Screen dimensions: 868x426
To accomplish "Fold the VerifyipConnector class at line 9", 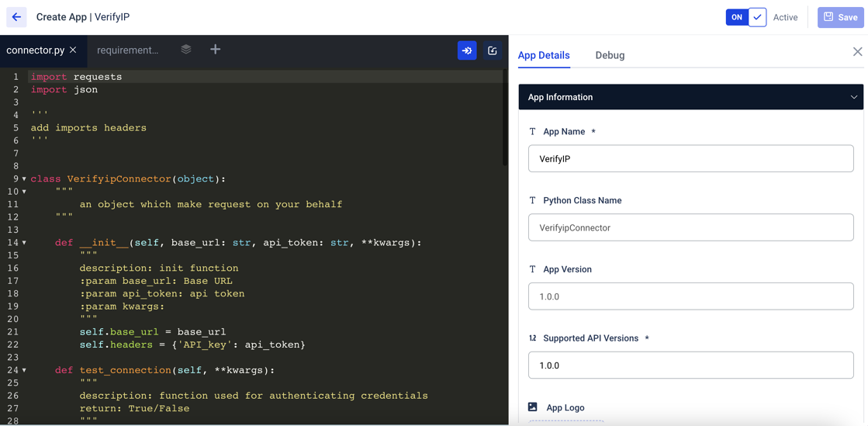I will pos(24,179).
